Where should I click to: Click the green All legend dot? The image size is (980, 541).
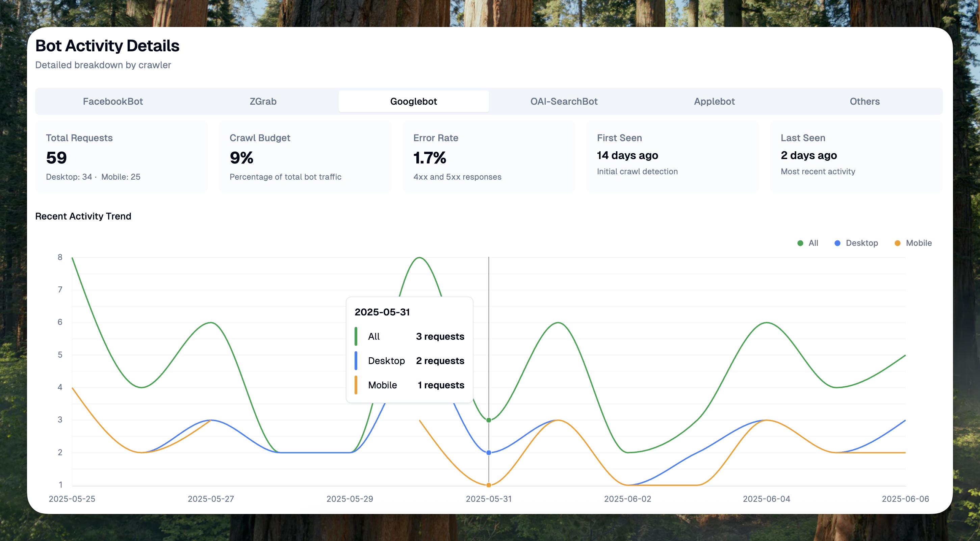tap(800, 243)
